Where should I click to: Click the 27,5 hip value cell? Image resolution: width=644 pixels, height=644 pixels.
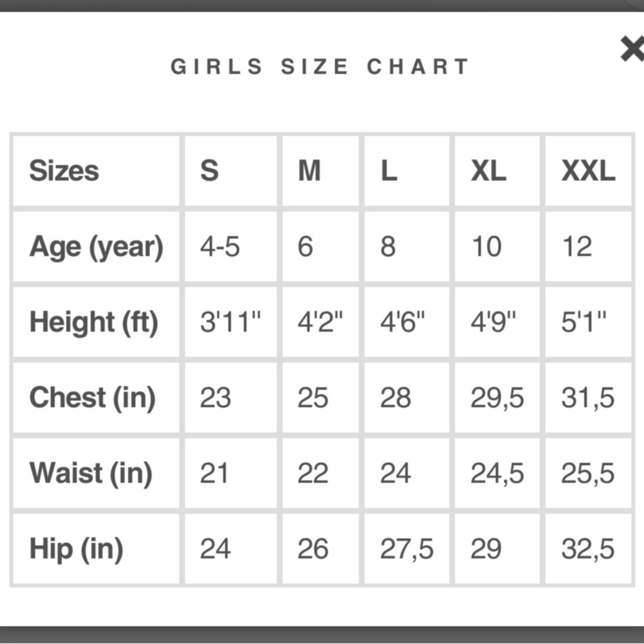[406, 549]
